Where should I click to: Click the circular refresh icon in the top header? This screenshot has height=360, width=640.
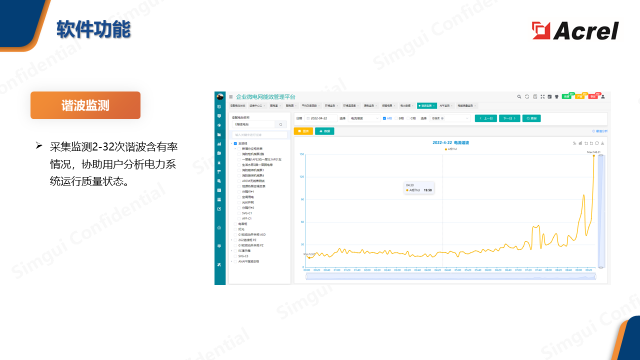pos(527,97)
